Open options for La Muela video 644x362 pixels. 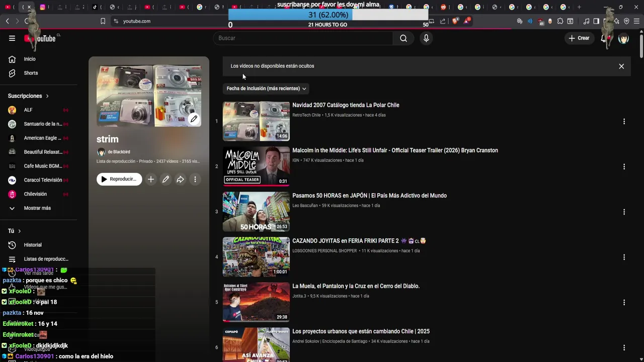pos(624,303)
